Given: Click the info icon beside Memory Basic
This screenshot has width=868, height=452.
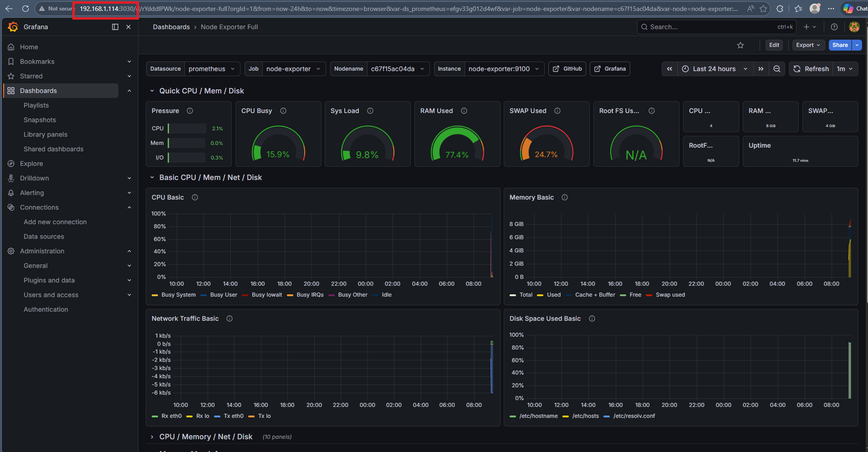Looking at the screenshot, I should (x=565, y=197).
